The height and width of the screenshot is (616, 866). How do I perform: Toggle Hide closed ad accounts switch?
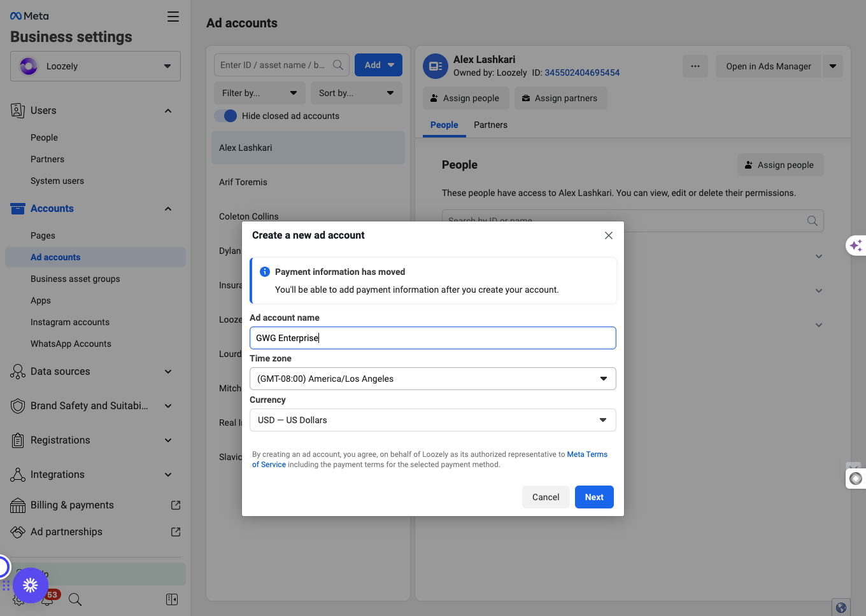click(225, 116)
